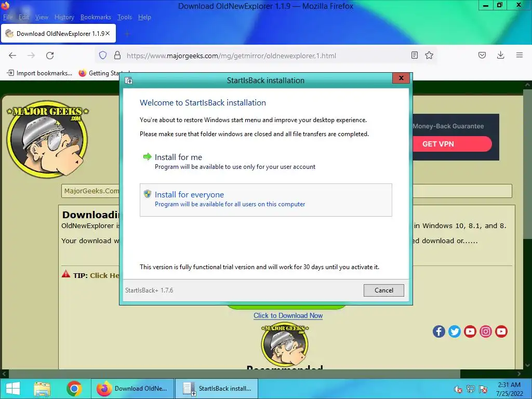Cancel the StartIsBack installation
This screenshot has height=399, width=532.
[x=383, y=290]
